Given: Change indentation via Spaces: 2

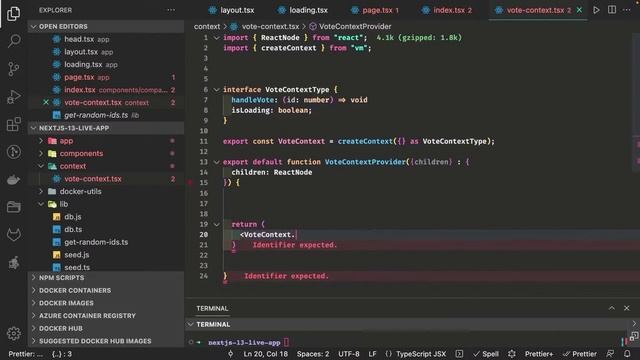Looking at the screenshot, I should click(x=313, y=354).
